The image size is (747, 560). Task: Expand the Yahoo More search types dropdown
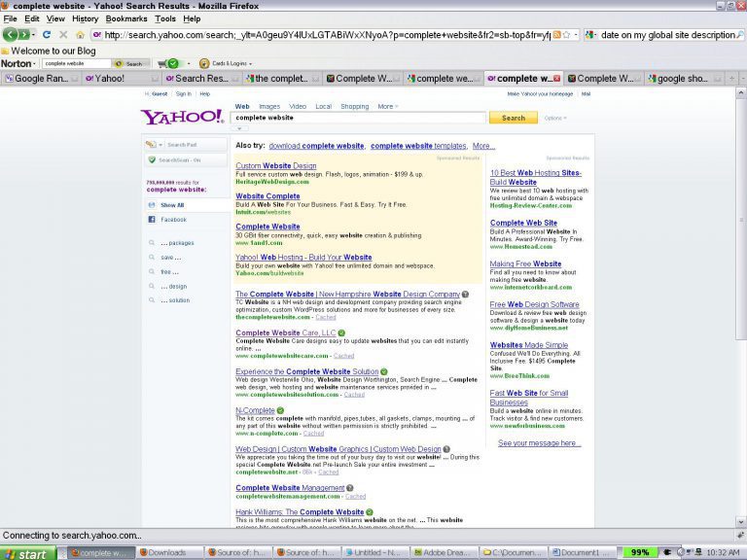click(388, 107)
